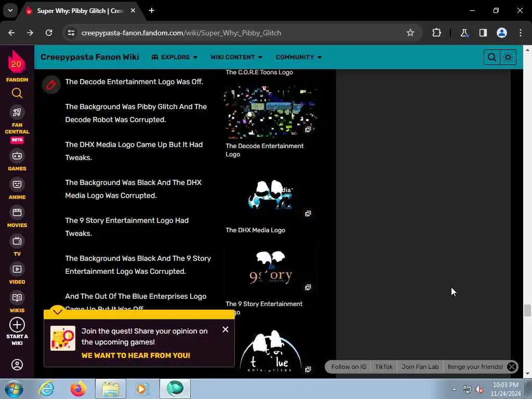
Task: Open a new browser tab
Action: [x=152, y=10]
